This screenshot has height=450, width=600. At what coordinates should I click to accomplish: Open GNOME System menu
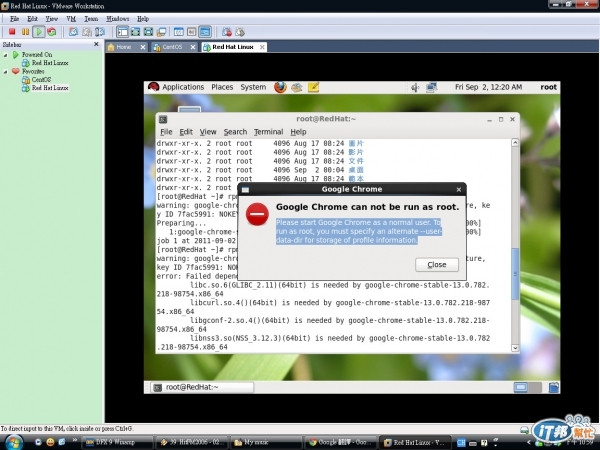[x=253, y=87]
